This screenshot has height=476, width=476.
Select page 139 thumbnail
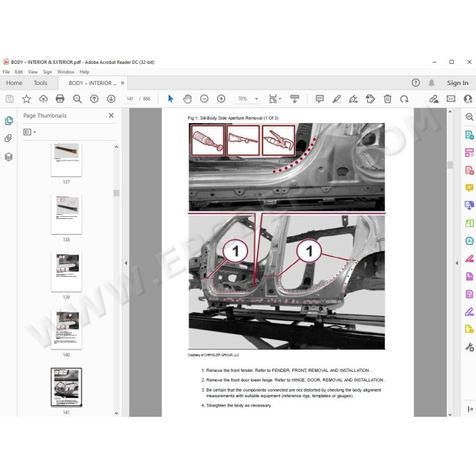[67, 272]
